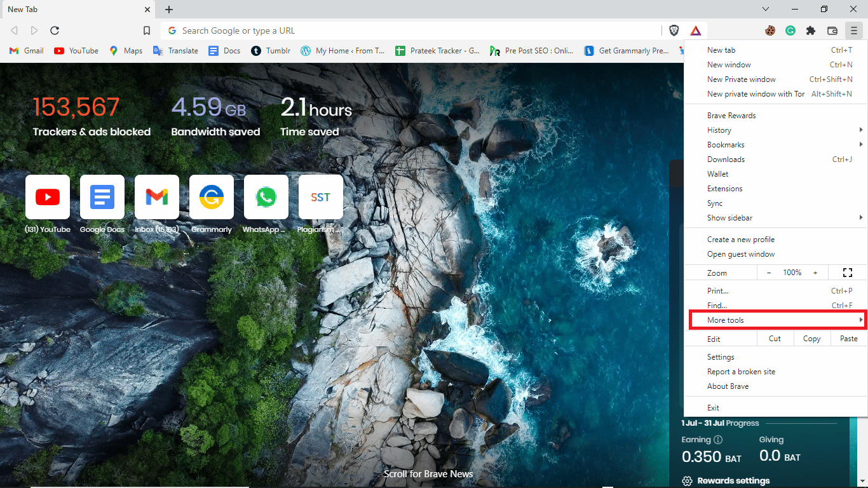Select Create a new profile
Screen dimensions: 868x488
pyautogui.click(x=776, y=240)
